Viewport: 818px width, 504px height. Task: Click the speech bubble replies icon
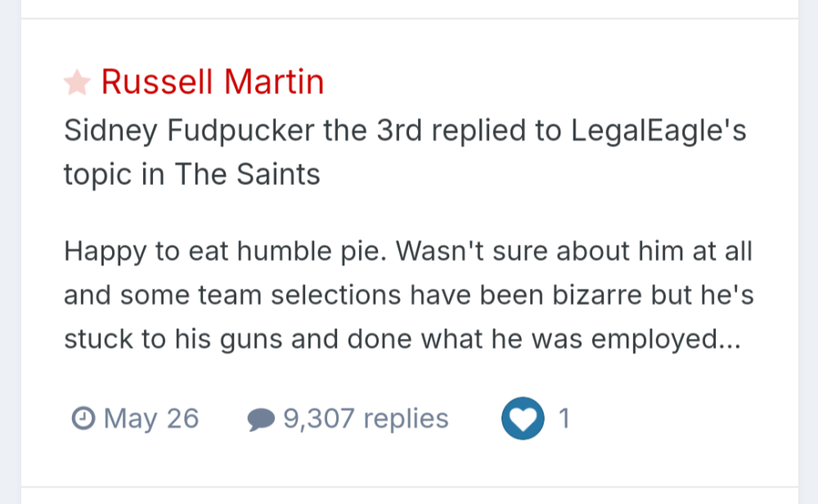pyautogui.click(x=260, y=420)
